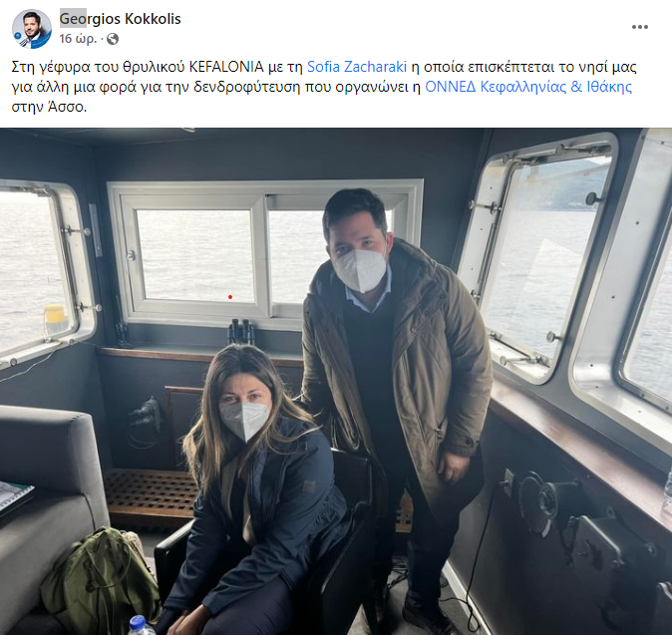Click the standing man's white face mask
The image size is (672, 635).
[360, 270]
